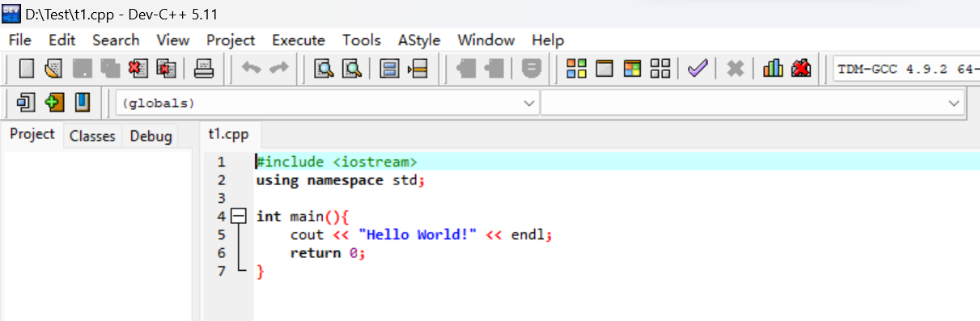Open the Project menu
The width and height of the screenshot is (980, 321).
coord(231,40)
